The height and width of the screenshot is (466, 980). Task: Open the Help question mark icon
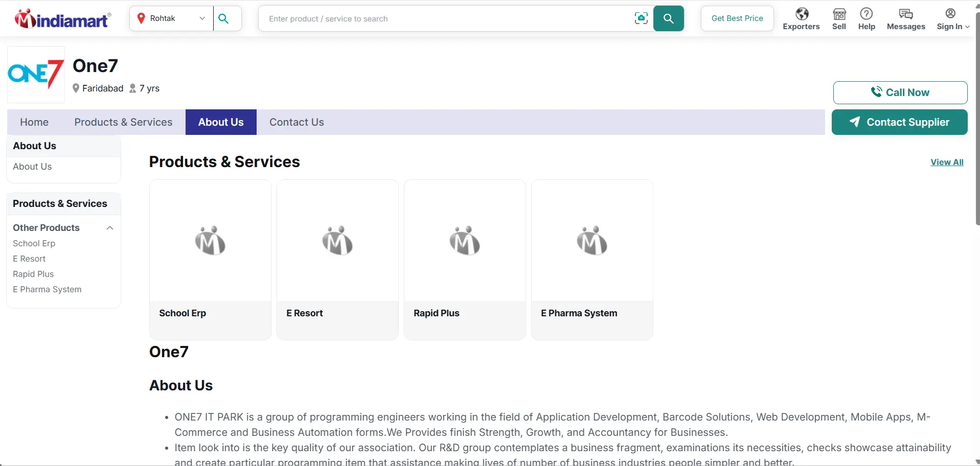click(866, 14)
